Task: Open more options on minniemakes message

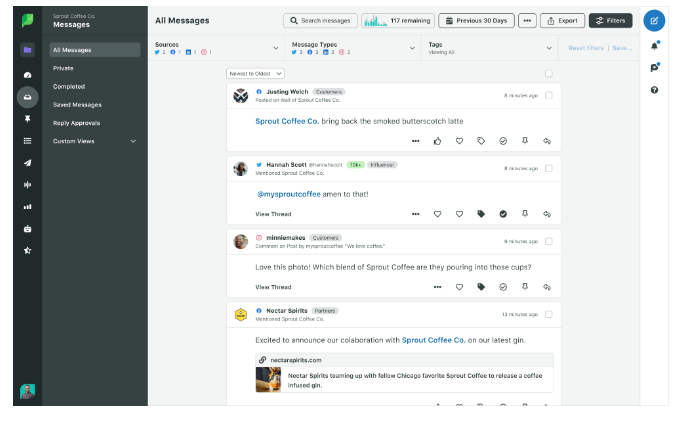Action: (437, 287)
